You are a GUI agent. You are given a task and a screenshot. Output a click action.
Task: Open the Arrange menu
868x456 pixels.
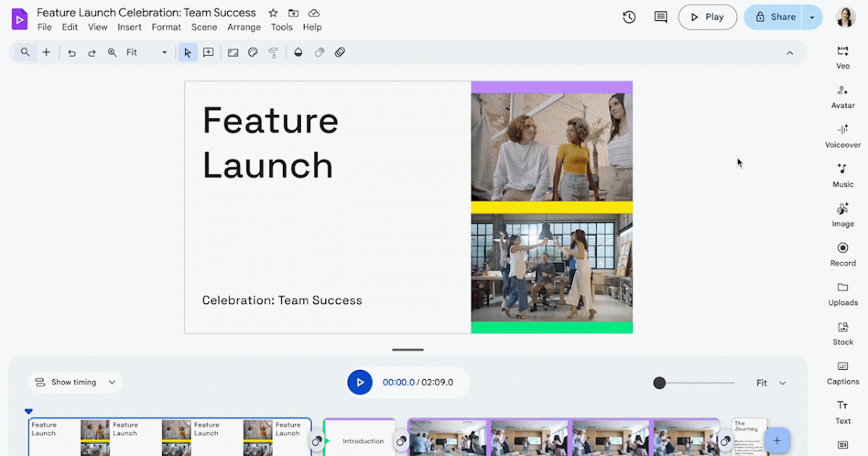[244, 28]
